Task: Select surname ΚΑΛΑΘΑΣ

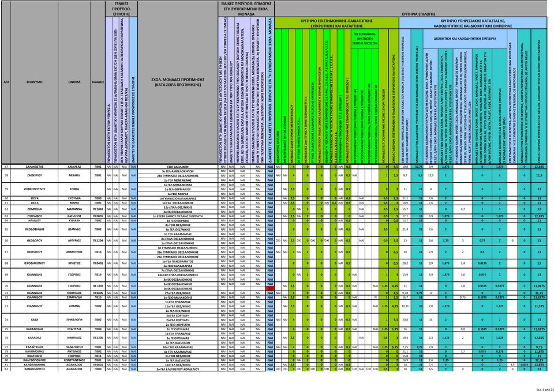Action: 35,338
